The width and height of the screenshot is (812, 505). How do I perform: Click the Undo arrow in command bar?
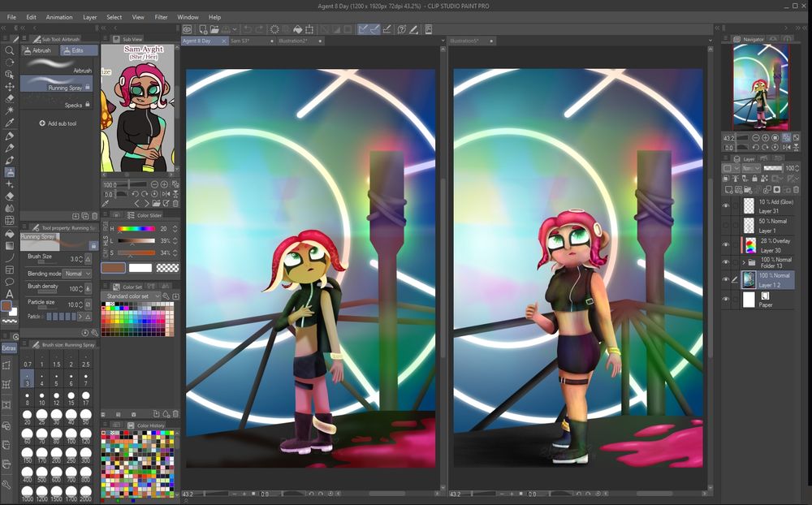(248, 29)
